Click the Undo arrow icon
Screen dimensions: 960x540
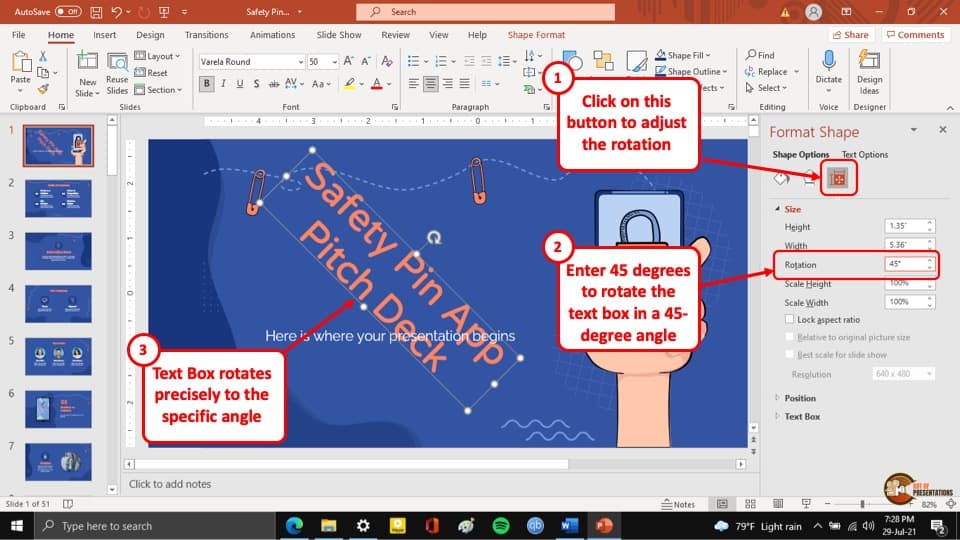coord(116,12)
